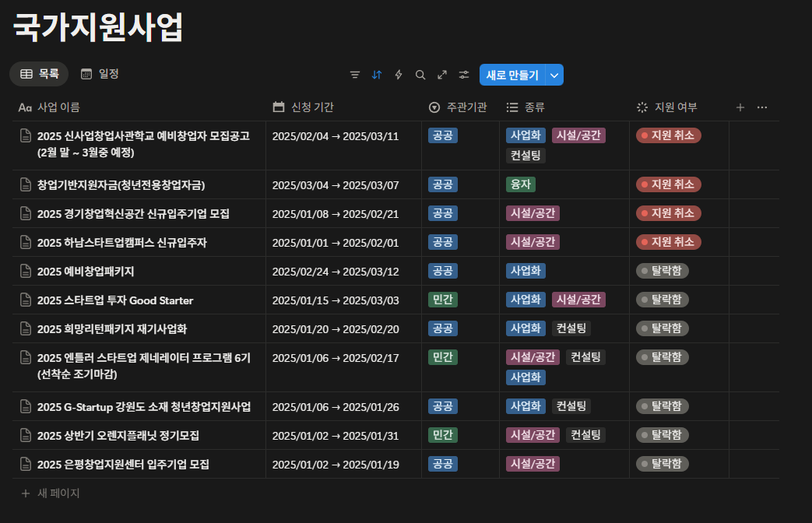
Task: Click the 융자 tag
Action: (x=521, y=184)
